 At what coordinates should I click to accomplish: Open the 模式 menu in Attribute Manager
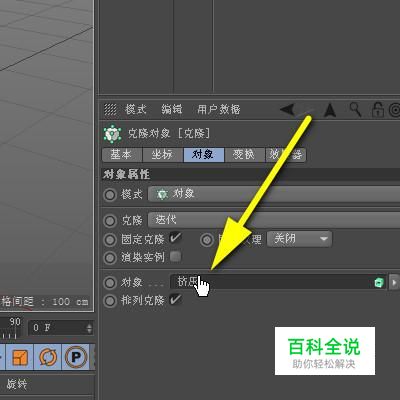136,109
